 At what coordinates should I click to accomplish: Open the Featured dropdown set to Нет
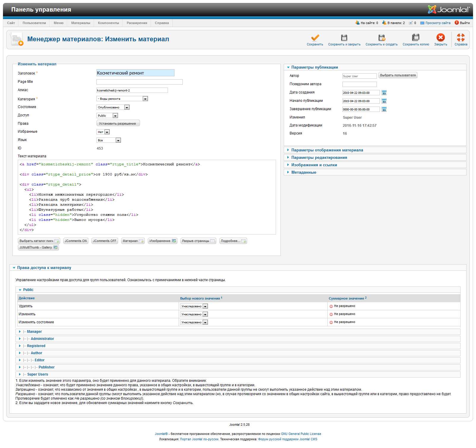103,132
